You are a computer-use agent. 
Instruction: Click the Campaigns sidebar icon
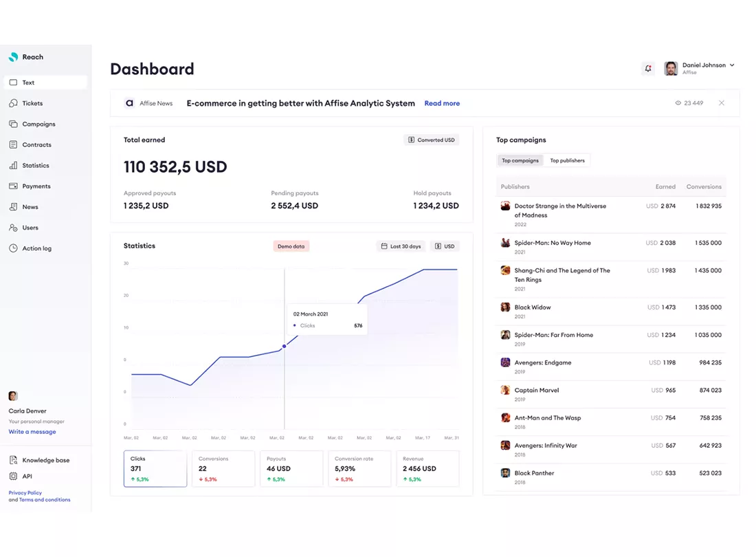(14, 124)
